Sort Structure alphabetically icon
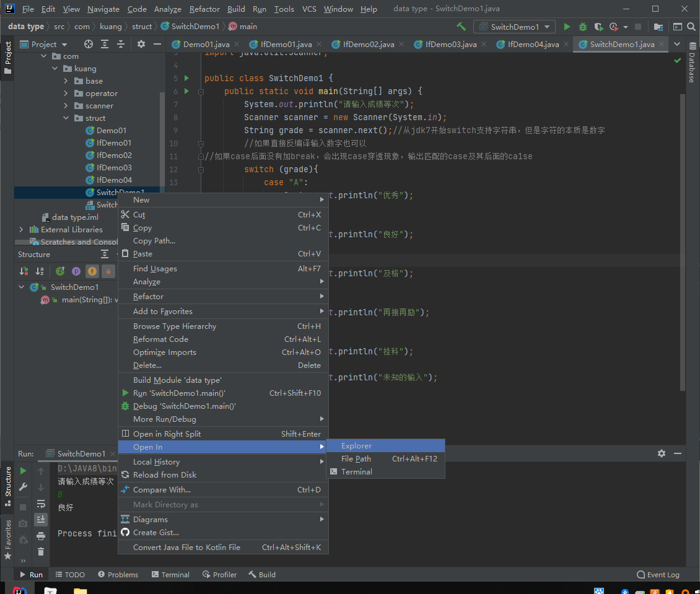700x594 pixels. point(40,271)
